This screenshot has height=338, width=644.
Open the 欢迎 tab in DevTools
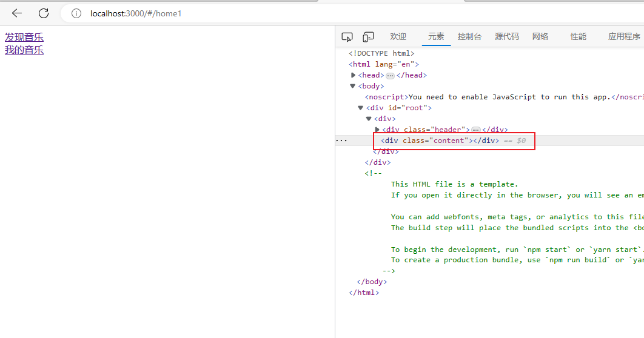coord(398,36)
